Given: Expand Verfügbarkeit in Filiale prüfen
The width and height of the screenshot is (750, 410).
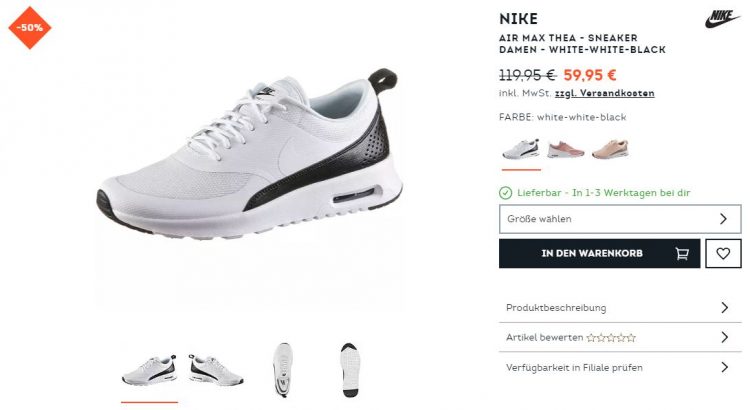Looking at the screenshot, I should point(620,367).
